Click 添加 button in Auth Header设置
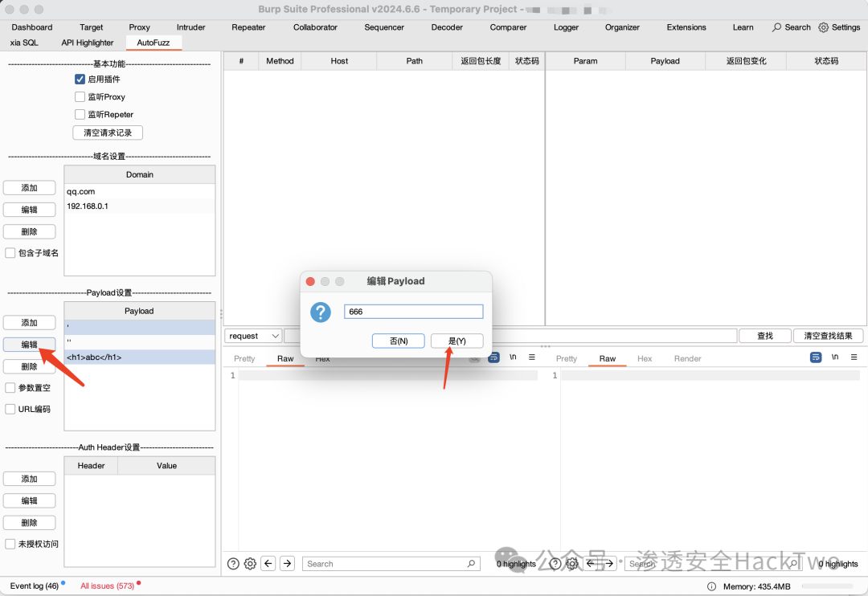This screenshot has width=868, height=596. coord(30,479)
